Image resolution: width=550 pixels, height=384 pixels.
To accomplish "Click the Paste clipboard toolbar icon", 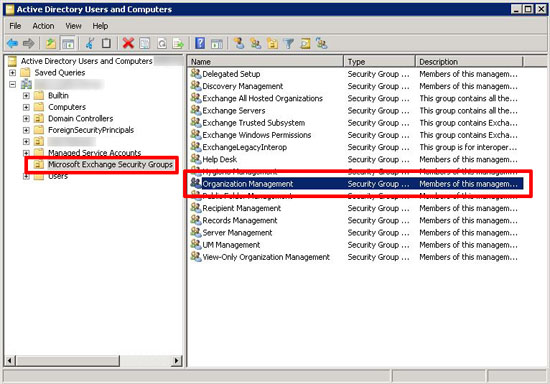I will [x=106, y=43].
